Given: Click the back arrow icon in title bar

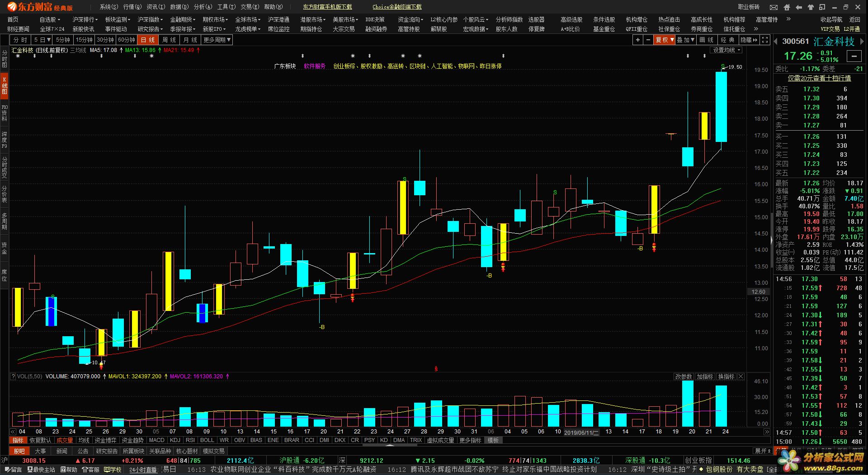Looking at the screenshot, I should (798, 7).
